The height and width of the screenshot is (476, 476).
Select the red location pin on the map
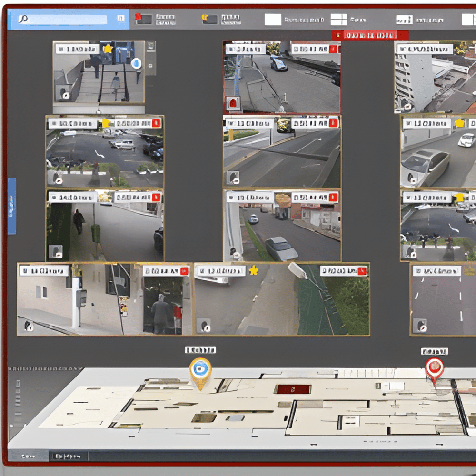[434, 370]
